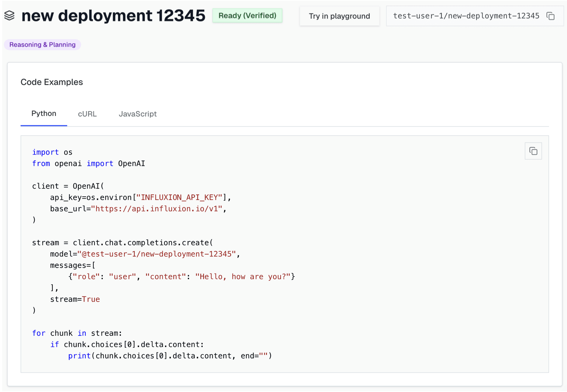Image resolution: width=567 pixels, height=392 pixels.
Task: Click the "@test-user-1/new-deployment-12345" model string
Action: 157,254
